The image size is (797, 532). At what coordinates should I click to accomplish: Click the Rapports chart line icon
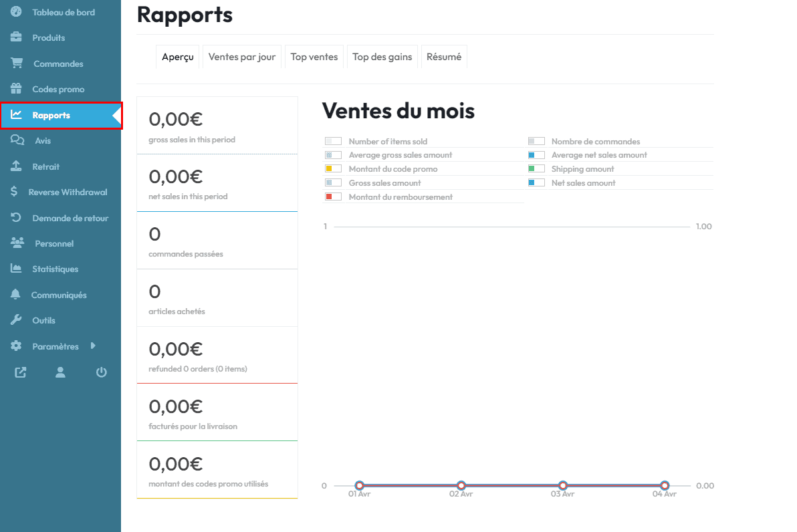pos(16,114)
